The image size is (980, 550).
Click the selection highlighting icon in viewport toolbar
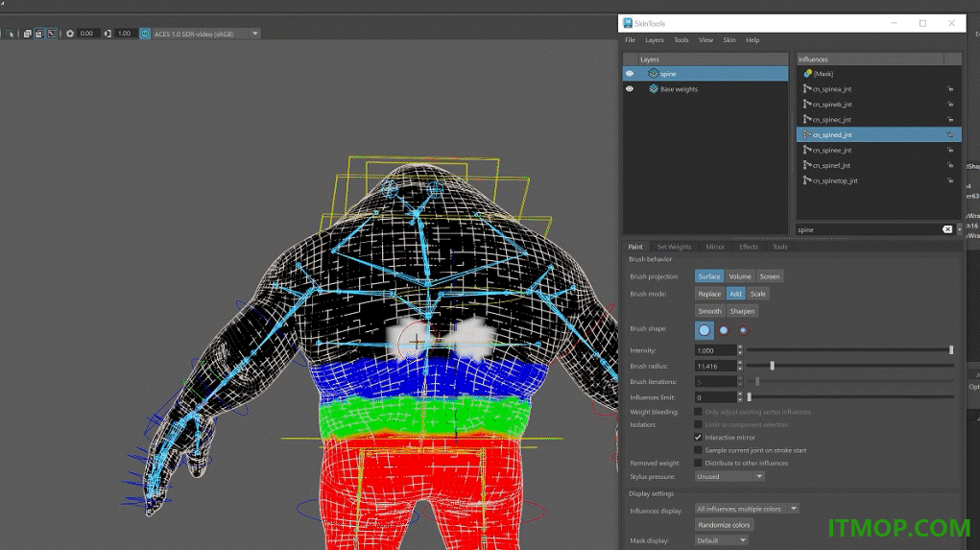click(10, 34)
